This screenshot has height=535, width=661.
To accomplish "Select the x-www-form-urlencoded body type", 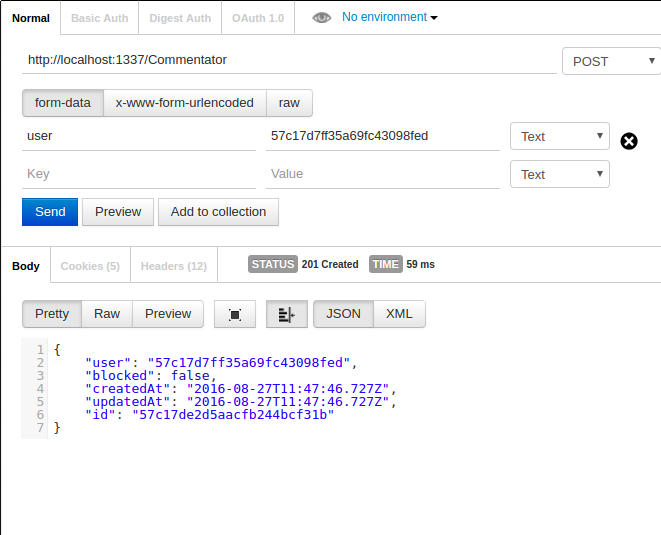I will point(184,102).
